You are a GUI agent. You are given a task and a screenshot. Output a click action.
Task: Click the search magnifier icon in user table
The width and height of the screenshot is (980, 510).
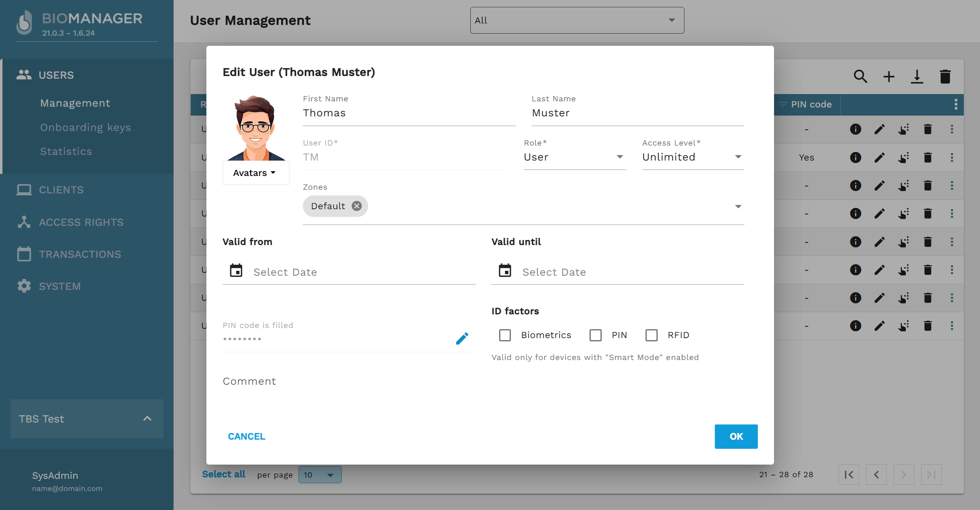(860, 77)
